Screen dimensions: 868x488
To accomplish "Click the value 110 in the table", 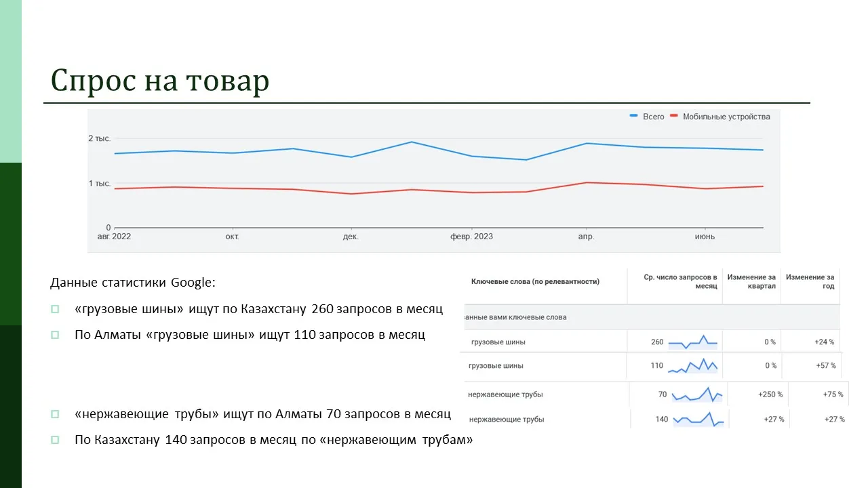I will pyautogui.click(x=657, y=366).
